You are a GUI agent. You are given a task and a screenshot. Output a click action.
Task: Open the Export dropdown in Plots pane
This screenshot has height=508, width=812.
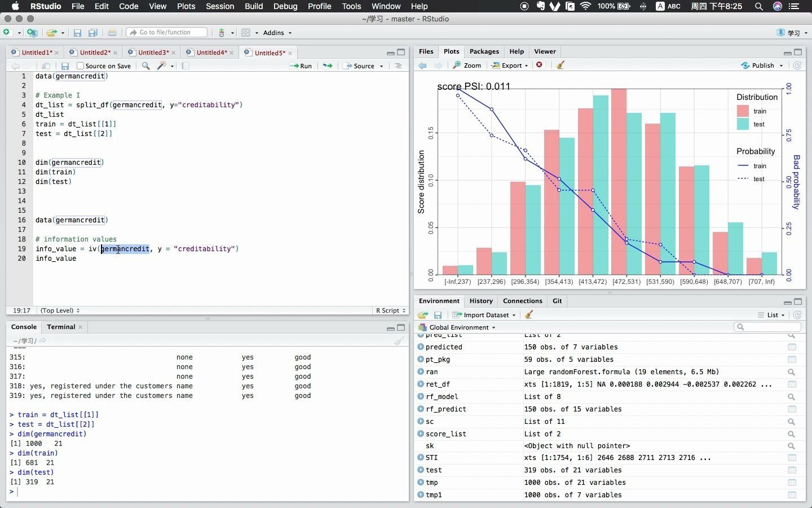pyautogui.click(x=510, y=65)
